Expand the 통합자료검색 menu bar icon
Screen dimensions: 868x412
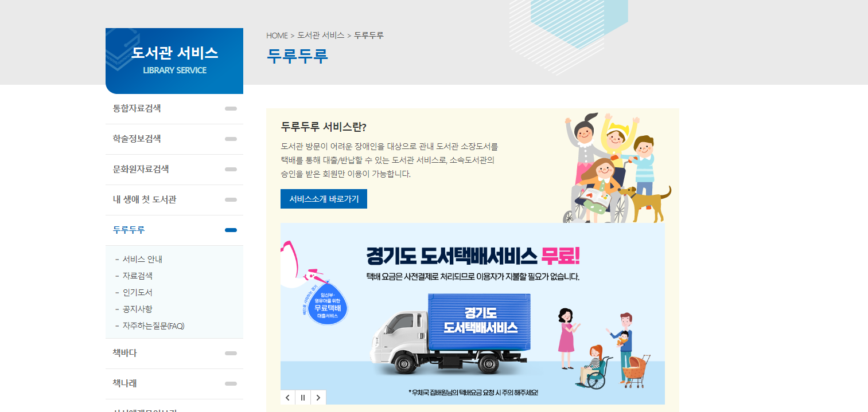coord(231,108)
